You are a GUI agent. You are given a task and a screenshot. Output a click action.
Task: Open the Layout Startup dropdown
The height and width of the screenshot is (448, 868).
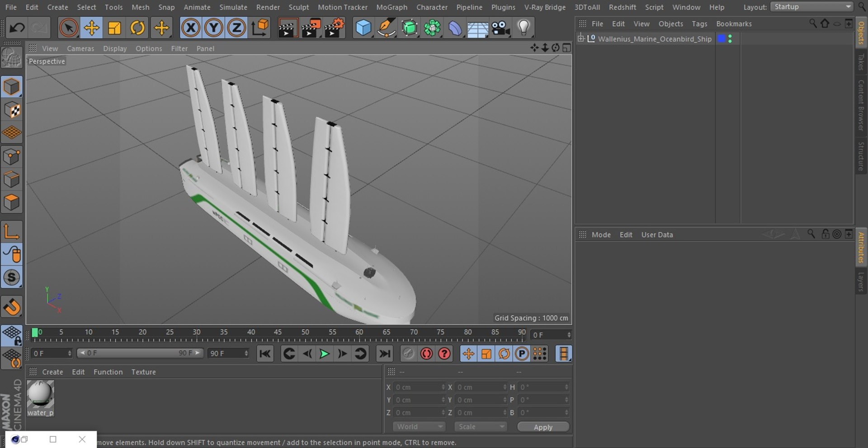[811, 7]
